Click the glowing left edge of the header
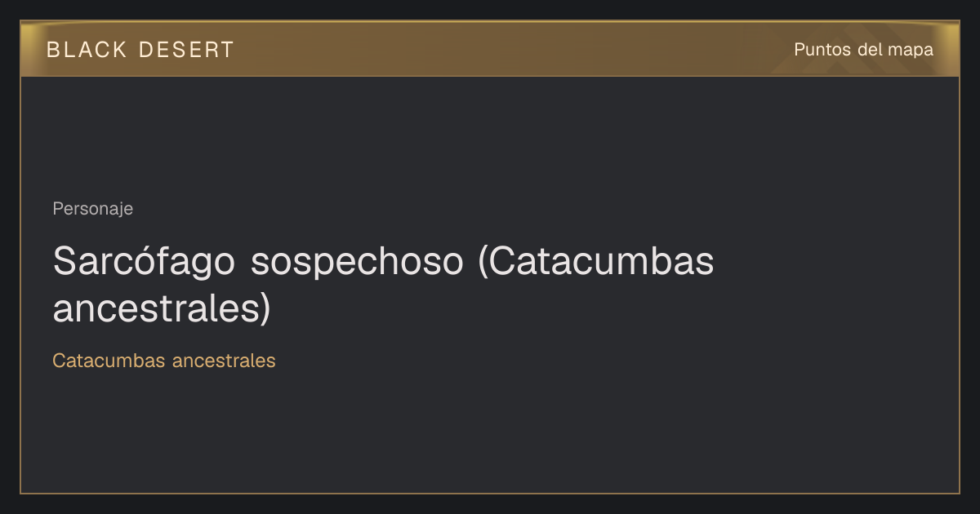This screenshot has width=980, height=514. [29, 49]
